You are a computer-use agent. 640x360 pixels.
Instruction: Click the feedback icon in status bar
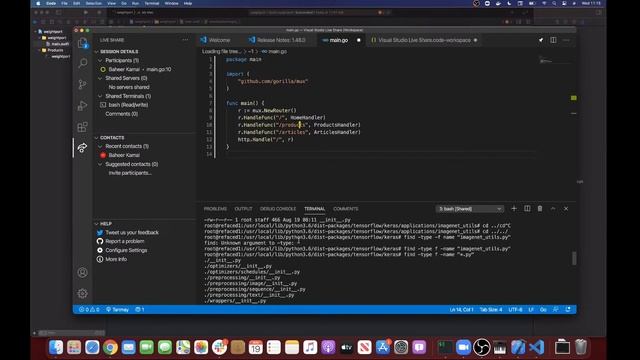556,309
